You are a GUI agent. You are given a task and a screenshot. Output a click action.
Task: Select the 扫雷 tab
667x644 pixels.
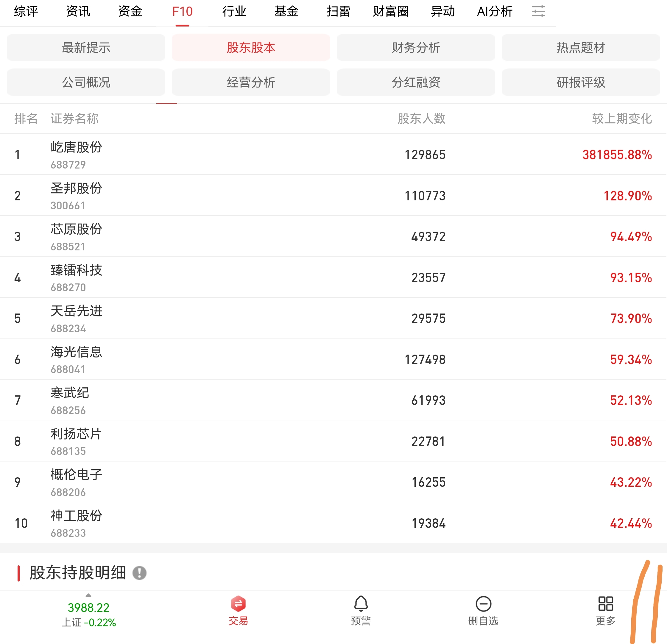(338, 11)
